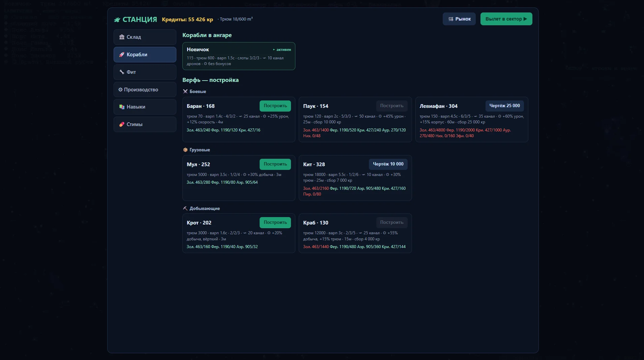
Task: Click the СТАНЦИЯ station logo icon
Action: click(x=117, y=20)
